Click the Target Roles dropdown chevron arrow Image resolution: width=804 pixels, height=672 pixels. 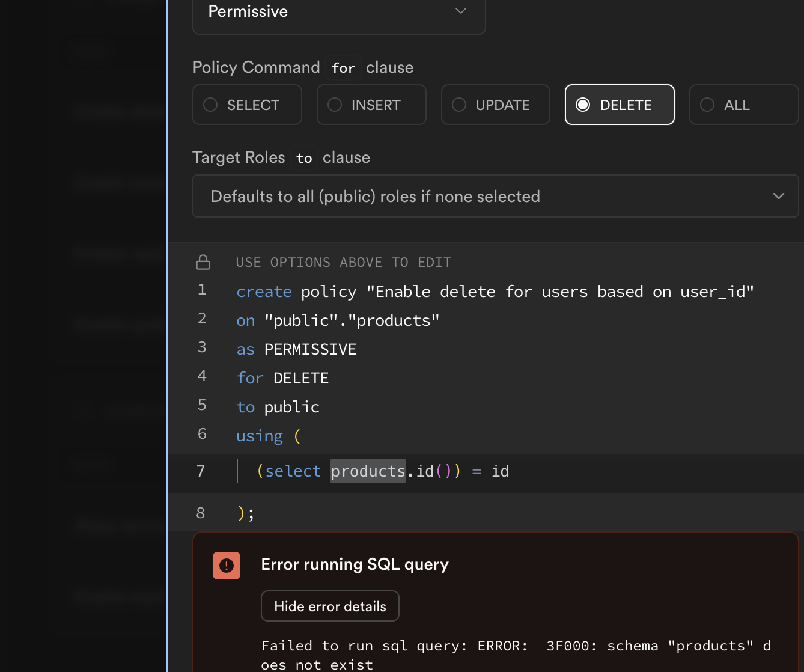[x=778, y=196]
